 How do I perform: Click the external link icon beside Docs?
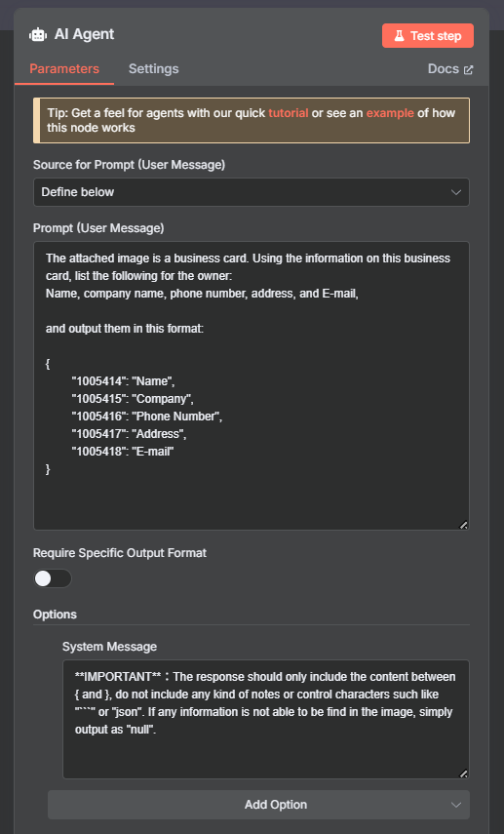point(468,69)
